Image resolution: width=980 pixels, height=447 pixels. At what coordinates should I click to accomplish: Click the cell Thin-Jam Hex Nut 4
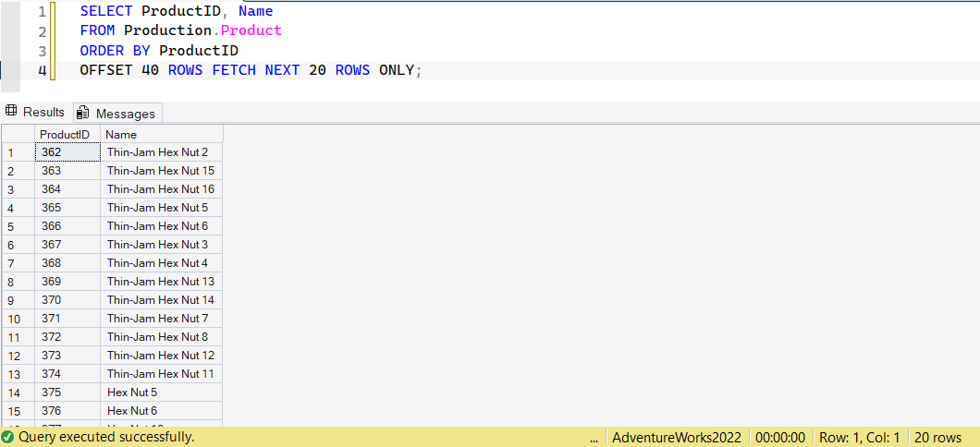point(161,263)
